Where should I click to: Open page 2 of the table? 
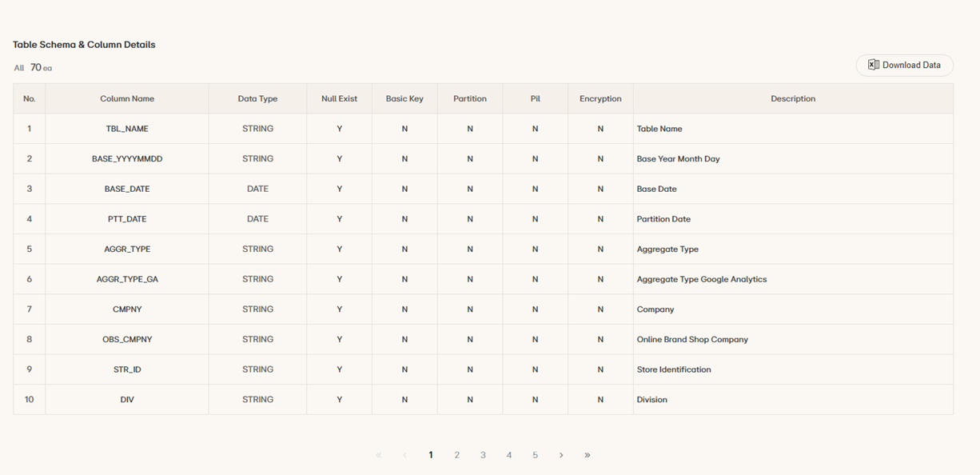(x=457, y=455)
